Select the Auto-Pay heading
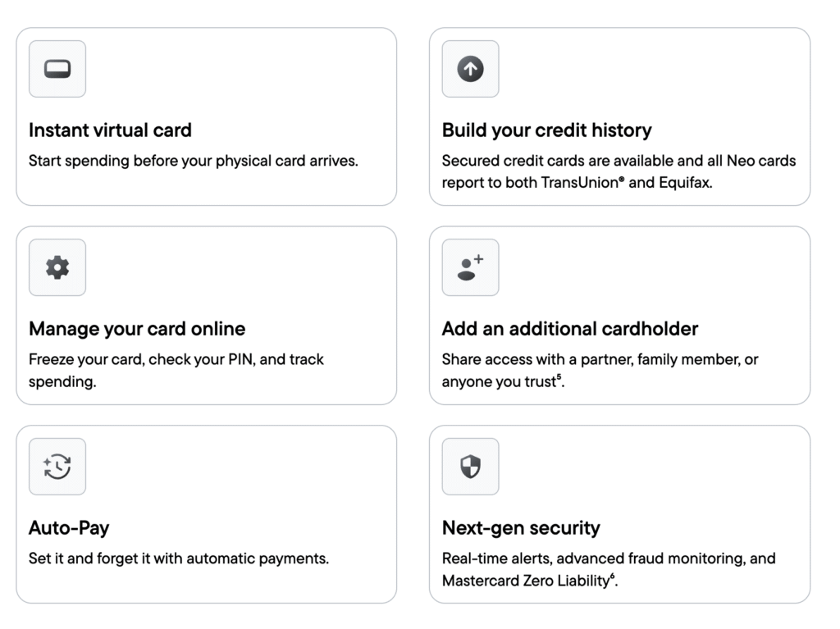Screen dimensions: 840x629 pyautogui.click(x=69, y=528)
